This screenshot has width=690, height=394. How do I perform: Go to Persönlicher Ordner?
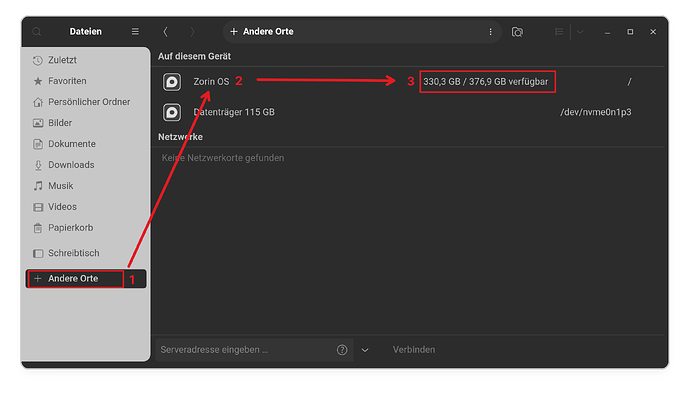(x=86, y=102)
